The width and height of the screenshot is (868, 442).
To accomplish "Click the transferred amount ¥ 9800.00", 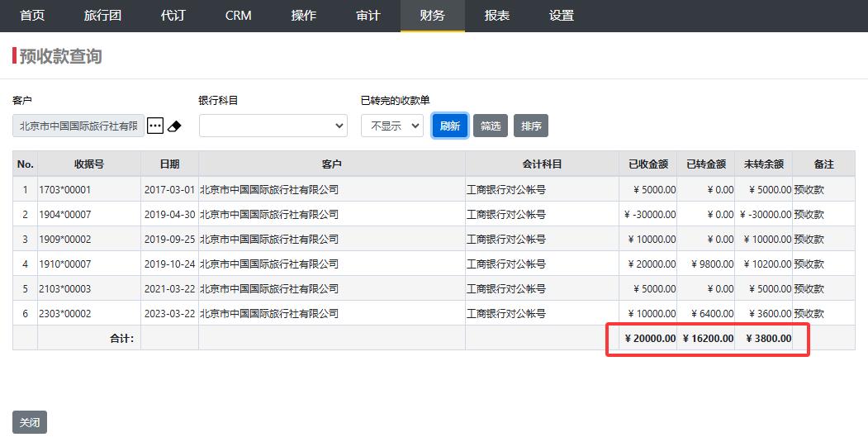I will [713, 264].
